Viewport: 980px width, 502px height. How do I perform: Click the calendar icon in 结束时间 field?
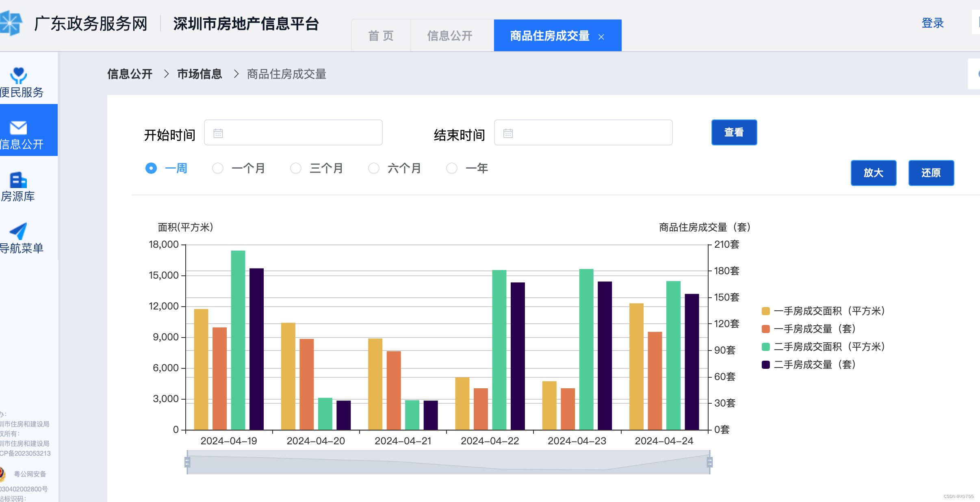click(x=508, y=133)
